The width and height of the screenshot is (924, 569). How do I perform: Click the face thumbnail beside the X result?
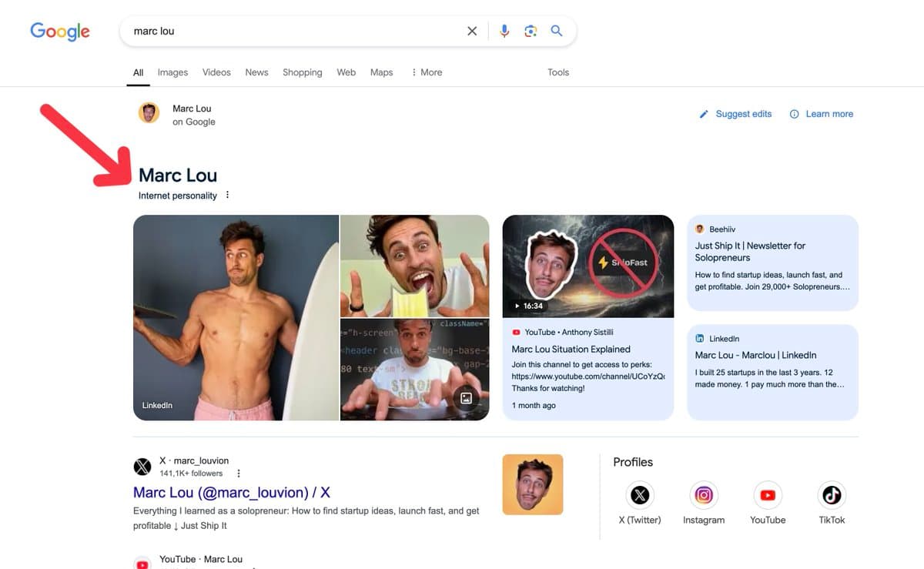pos(533,484)
